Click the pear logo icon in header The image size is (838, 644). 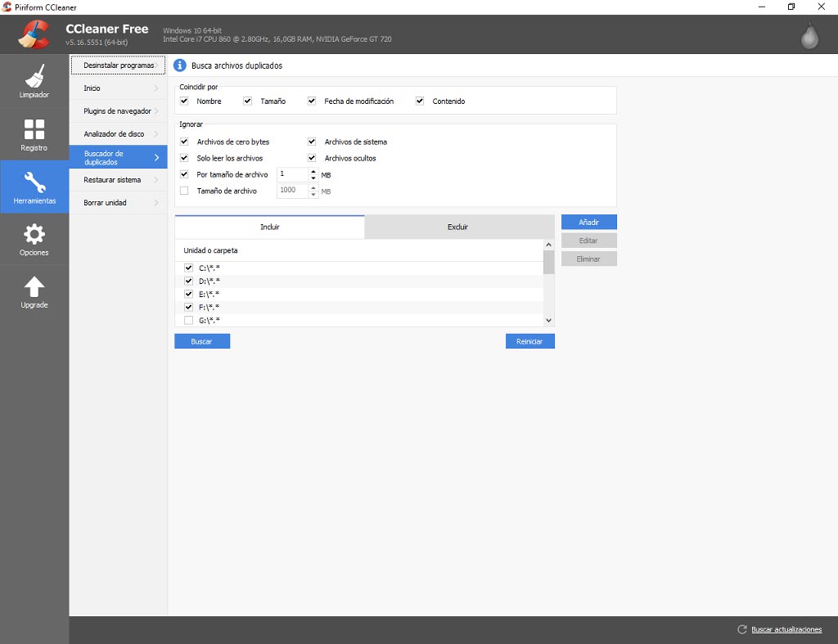click(809, 36)
